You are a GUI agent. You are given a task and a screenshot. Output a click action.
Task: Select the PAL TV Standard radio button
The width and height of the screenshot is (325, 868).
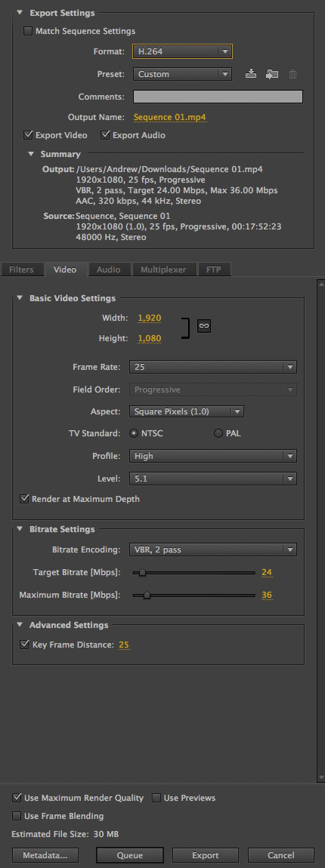coord(218,433)
